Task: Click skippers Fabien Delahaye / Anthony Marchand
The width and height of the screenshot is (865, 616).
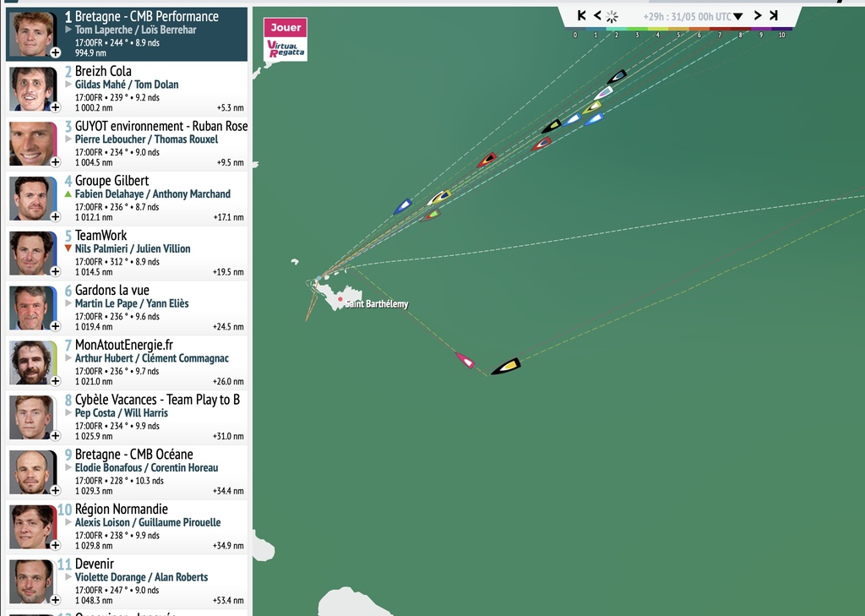Action: pyautogui.click(x=153, y=194)
